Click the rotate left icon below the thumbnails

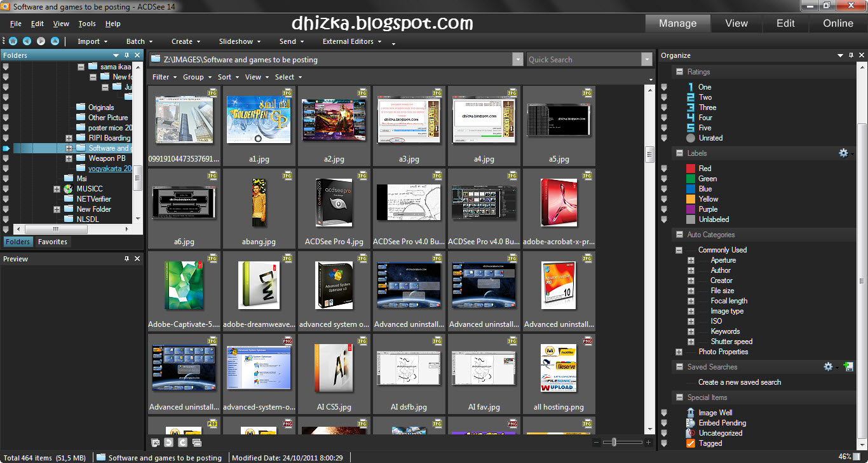169,442
